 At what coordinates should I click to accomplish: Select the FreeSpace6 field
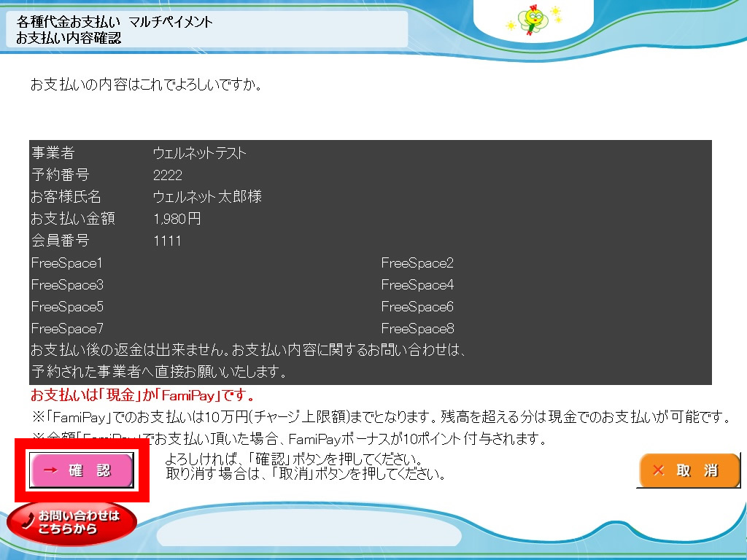(x=417, y=307)
